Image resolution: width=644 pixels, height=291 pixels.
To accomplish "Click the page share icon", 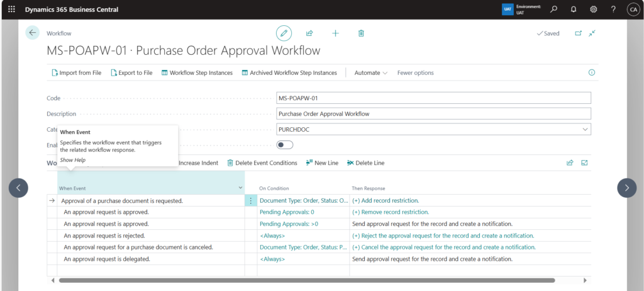I will pos(309,33).
